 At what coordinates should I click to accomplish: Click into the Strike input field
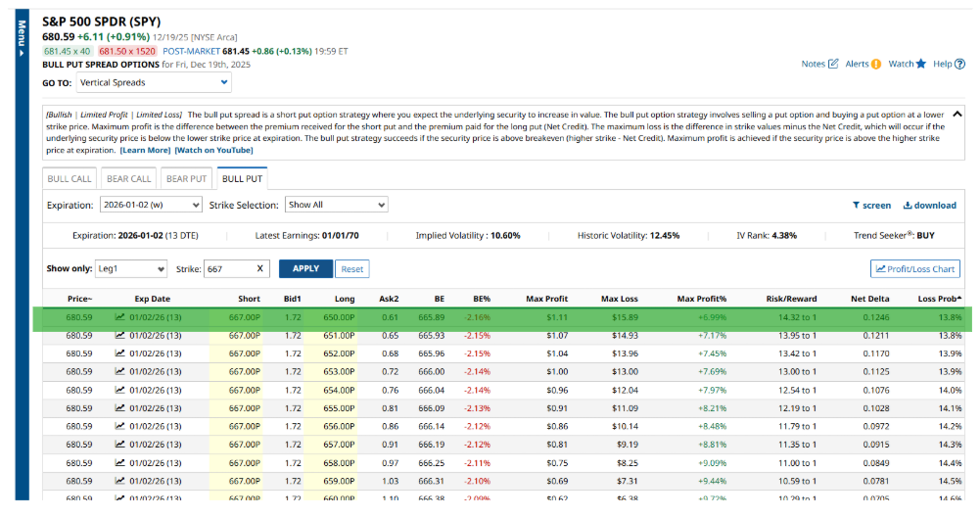tap(227, 268)
